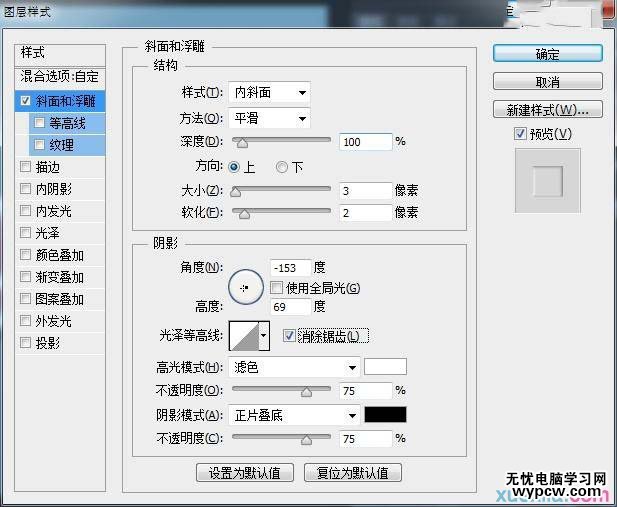Click the 大小 slider handle
Viewport: 617px width, 507px height.
pos(235,192)
